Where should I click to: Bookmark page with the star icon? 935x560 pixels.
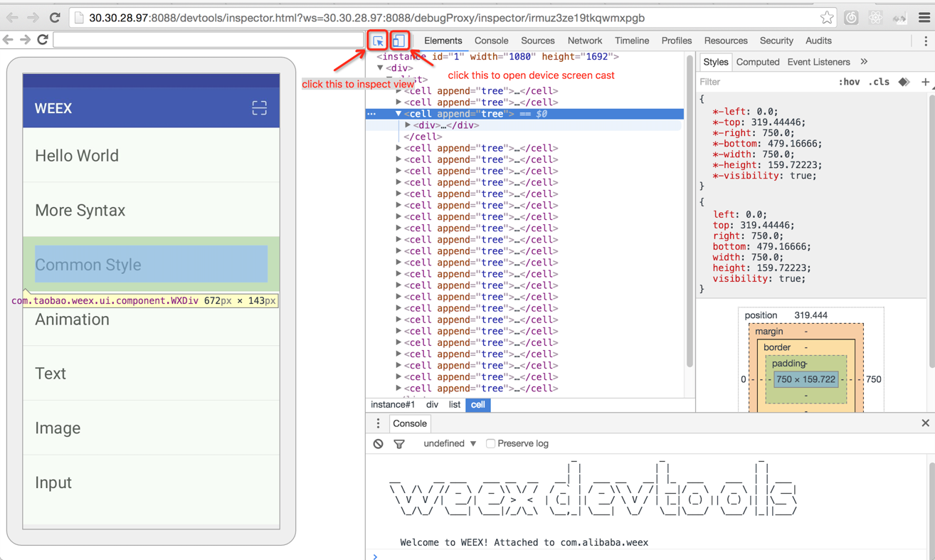pyautogui.click(x=826, y=18)
